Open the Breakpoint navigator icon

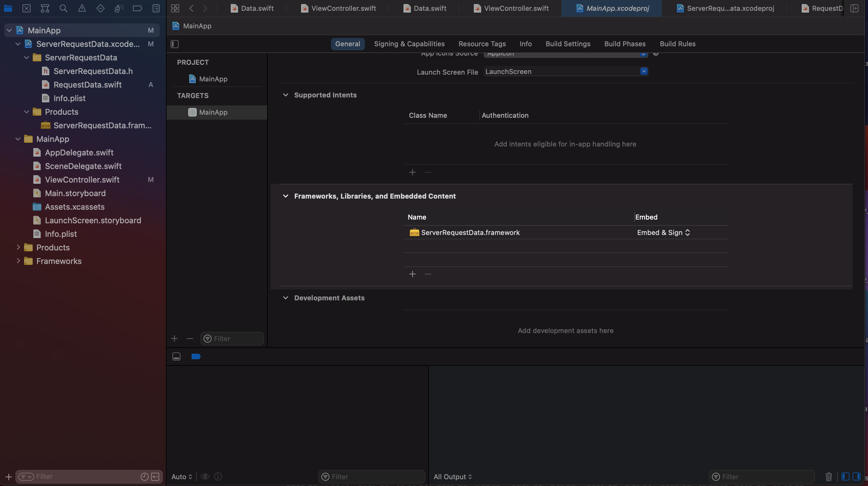point(137,8)
